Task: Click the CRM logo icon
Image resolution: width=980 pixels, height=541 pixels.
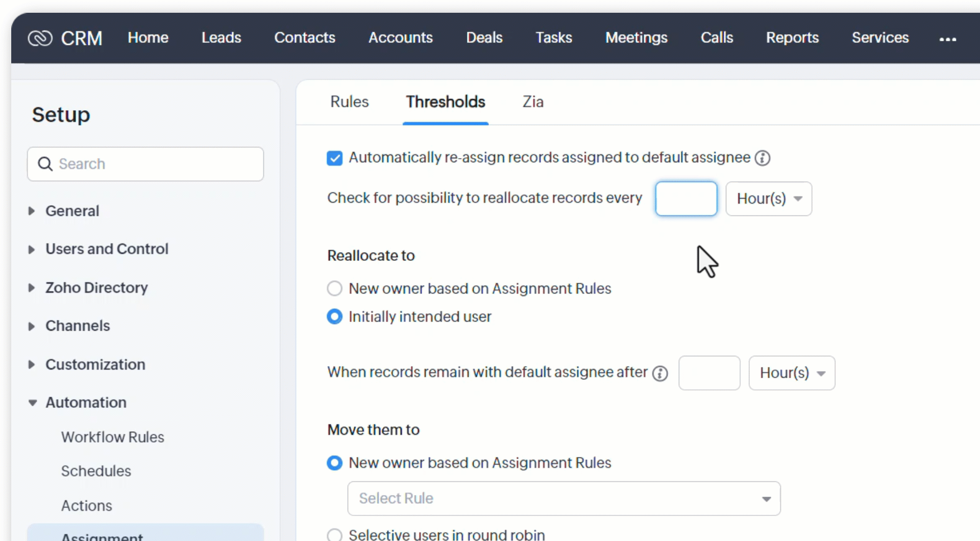Action: (40, 38)
